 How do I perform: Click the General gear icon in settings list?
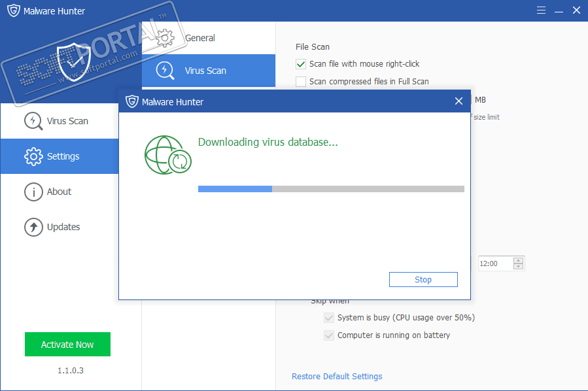coord(165,38)
